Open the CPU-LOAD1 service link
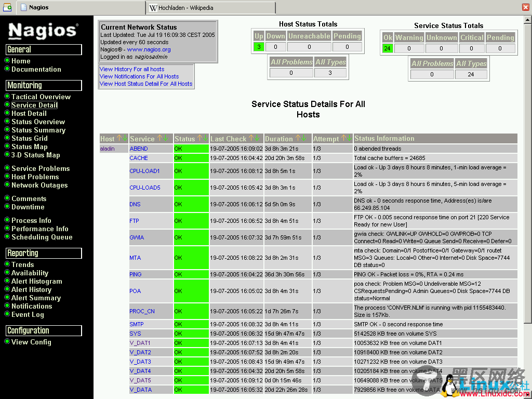Screen dimensions: 532x399 (x=144, y=171)
